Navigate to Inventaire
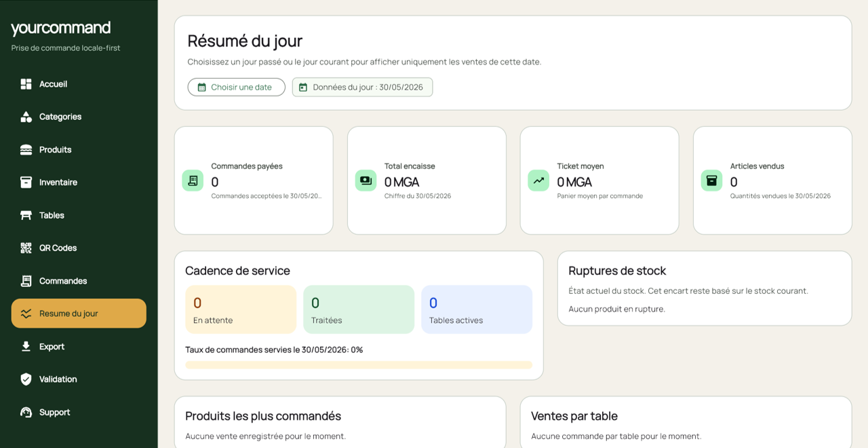Image resolution: width=868 pixels, height=448 pixels. [79, 183]
